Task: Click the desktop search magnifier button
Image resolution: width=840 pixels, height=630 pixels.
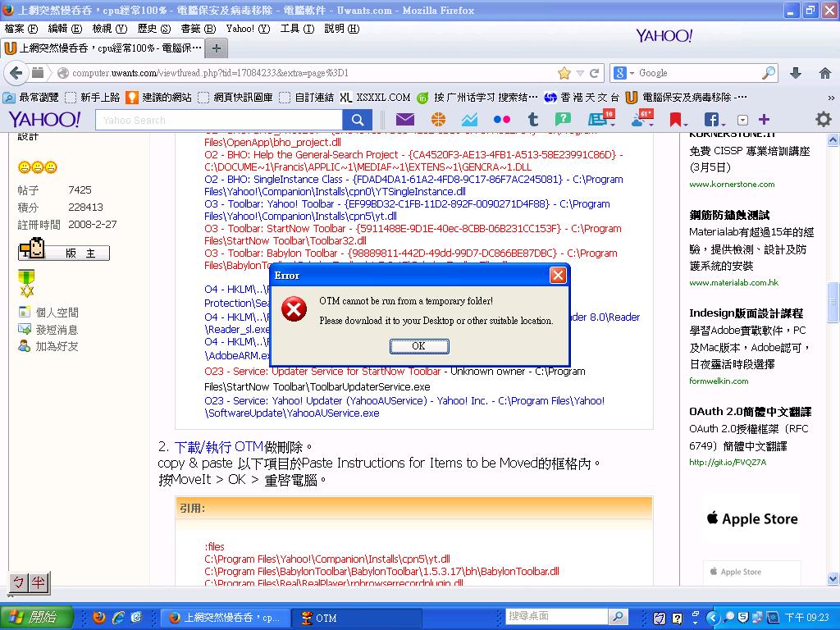Action: (618, 617)
